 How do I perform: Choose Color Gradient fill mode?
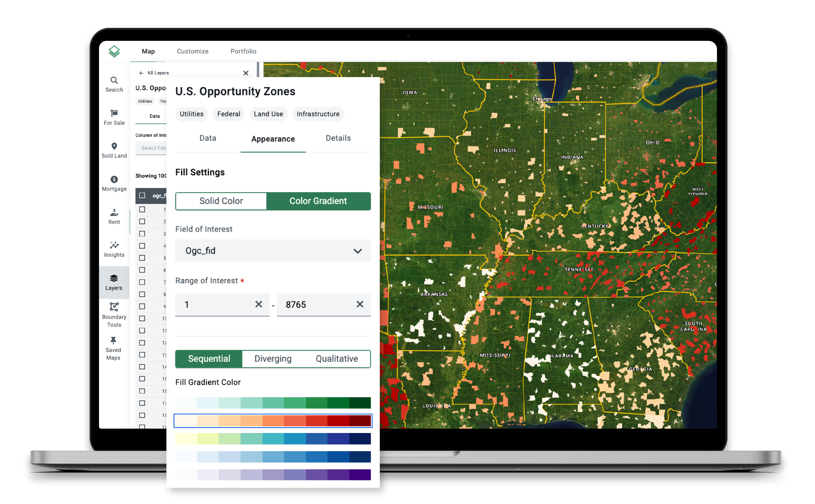click(x=318, y=201)
